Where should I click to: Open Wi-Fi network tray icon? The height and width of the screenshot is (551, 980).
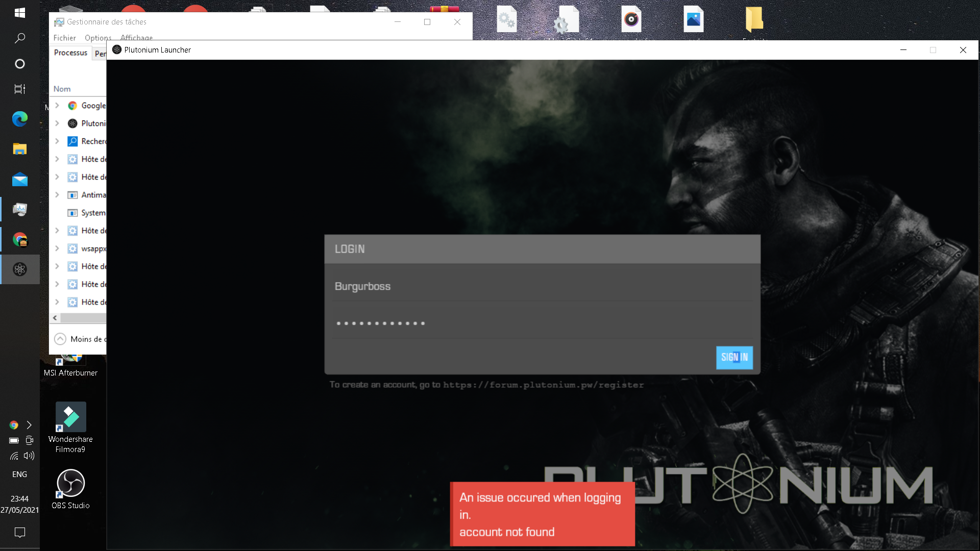(14, 456)
